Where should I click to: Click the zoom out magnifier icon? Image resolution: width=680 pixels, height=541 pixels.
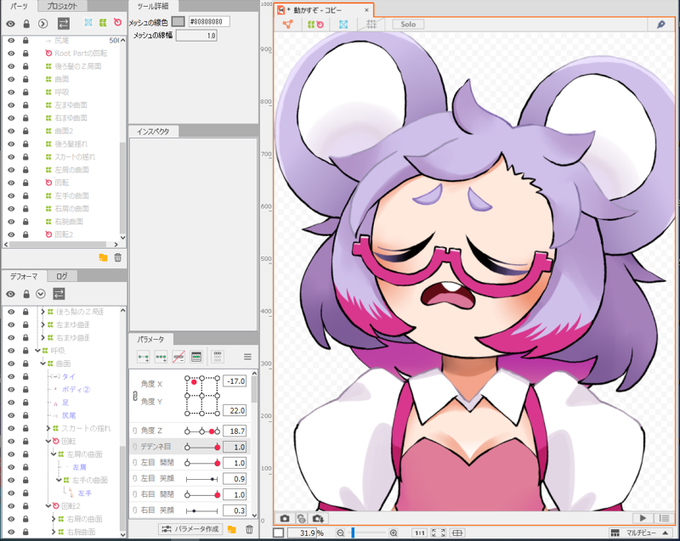tap(340, 533)
